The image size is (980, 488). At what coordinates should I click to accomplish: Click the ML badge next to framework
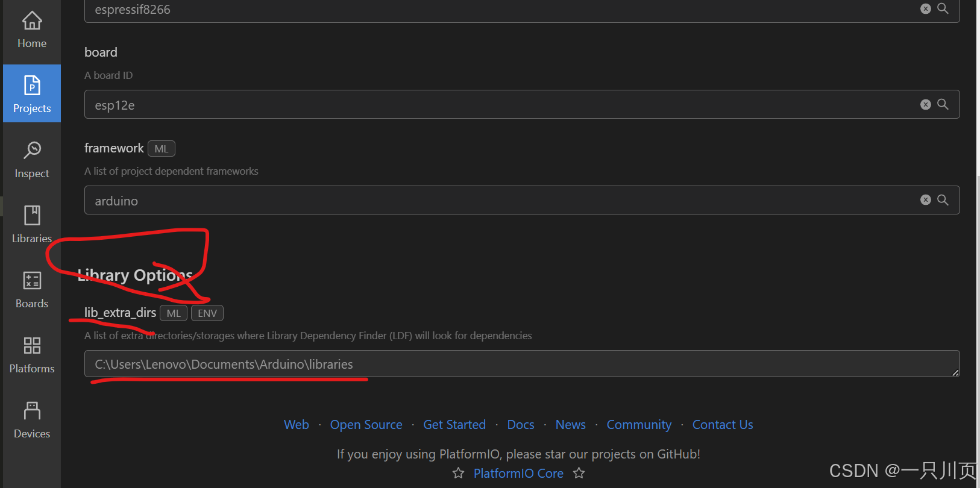click(162, 149)
